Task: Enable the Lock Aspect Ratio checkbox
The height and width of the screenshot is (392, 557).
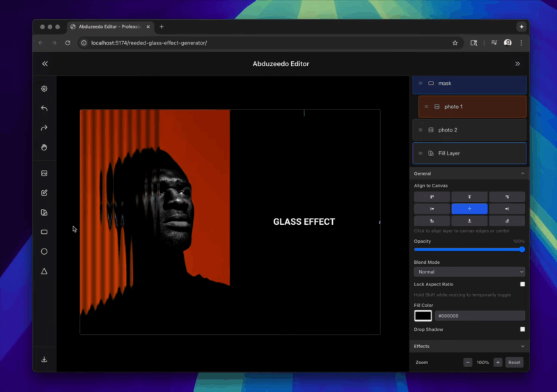Action: 522,284
